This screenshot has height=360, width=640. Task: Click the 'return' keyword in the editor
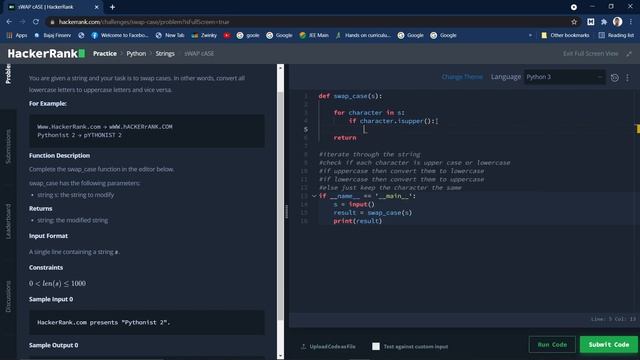[x=344, y=138]
